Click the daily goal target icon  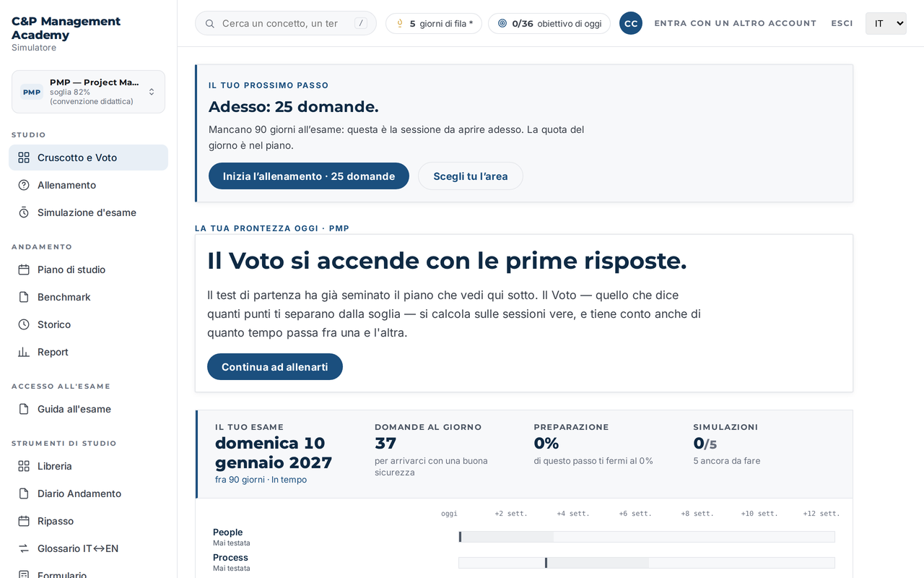[x=502, y=23]
